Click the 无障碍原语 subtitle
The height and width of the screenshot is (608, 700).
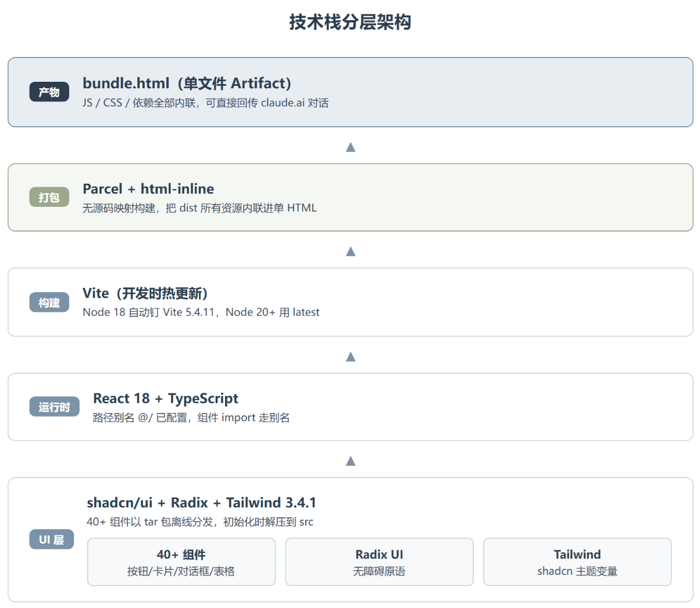pyautogui.click(x=380, y=571)
